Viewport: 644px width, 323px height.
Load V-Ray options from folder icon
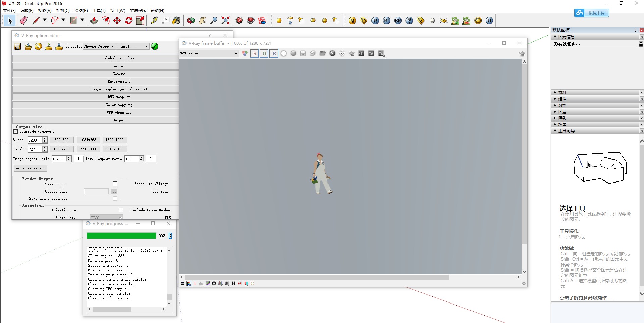click(28, 47)
